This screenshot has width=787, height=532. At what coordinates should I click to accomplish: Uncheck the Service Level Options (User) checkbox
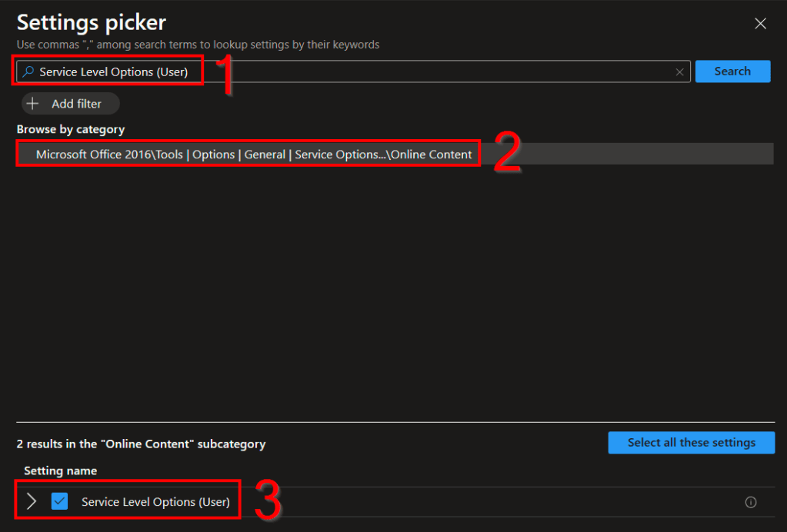click(x=59, y=501)
